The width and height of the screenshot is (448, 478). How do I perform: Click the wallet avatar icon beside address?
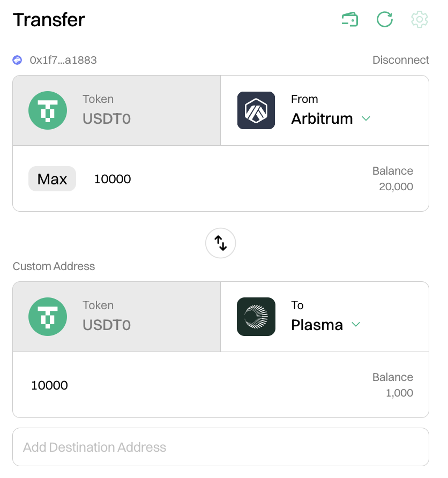(17, 60)
